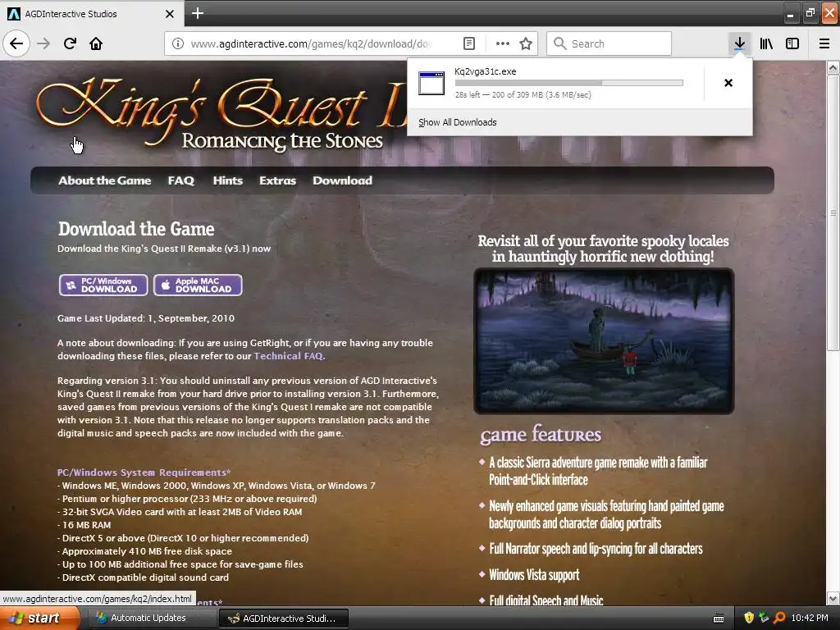Click the yellow security shield tray icon
This screenshot has height=630, width=840.
tap(749, 618)
